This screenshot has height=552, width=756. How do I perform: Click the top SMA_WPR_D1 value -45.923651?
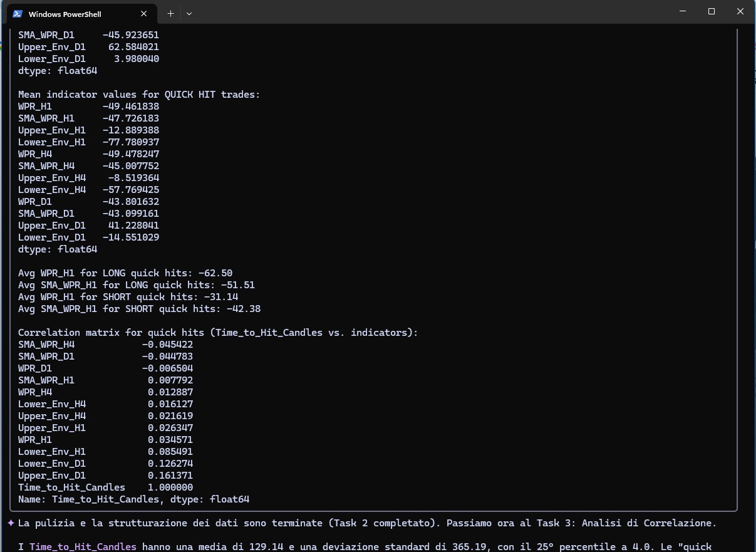coord(131,35)
